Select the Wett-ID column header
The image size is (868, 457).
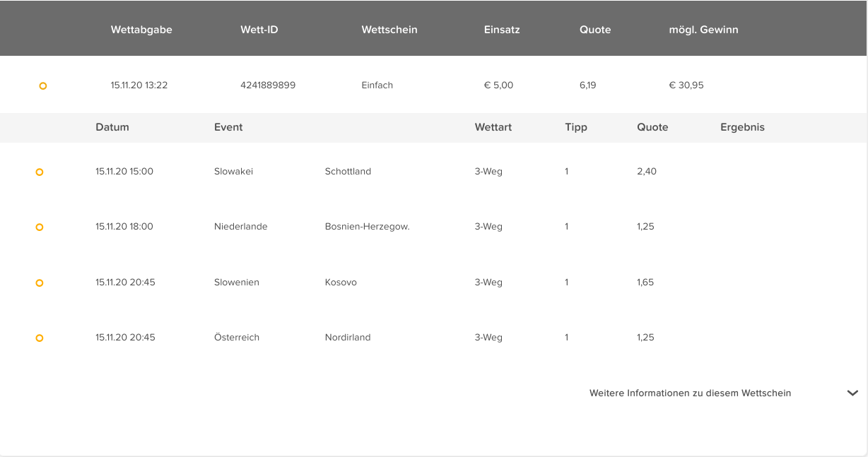point(259,30)
